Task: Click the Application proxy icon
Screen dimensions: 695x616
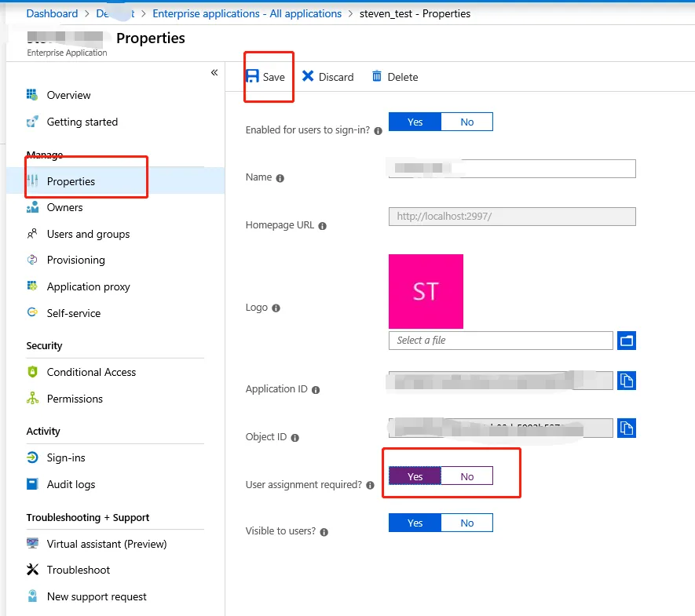Action: pyautogui.click(x=32, y=286)
